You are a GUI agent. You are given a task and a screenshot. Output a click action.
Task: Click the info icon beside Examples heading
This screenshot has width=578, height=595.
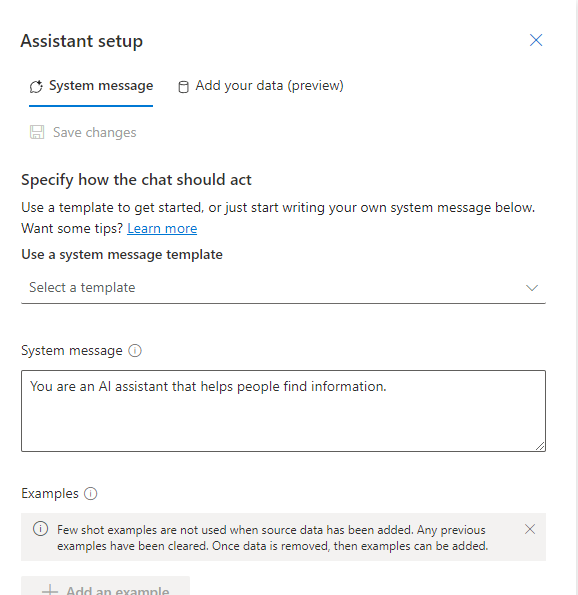tap(91, 493)
